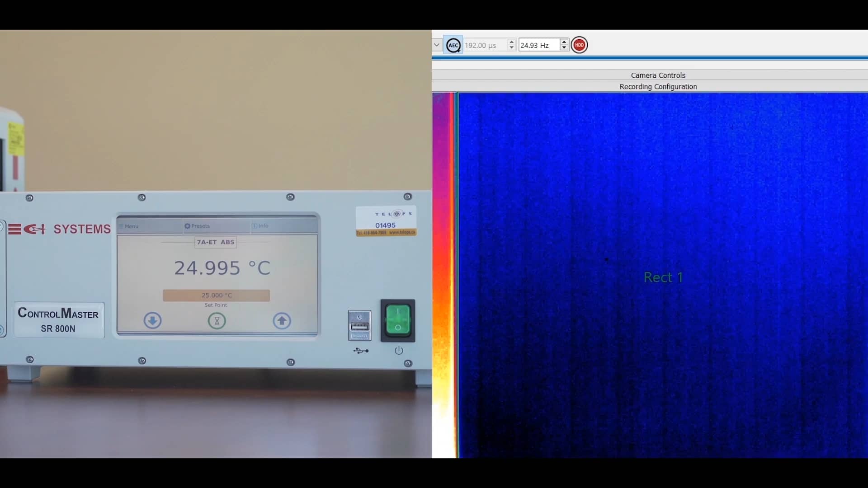Expand the Camera Controls section
Image resolution: width=868 pixels, height=488 pixels.
point(658,75)
